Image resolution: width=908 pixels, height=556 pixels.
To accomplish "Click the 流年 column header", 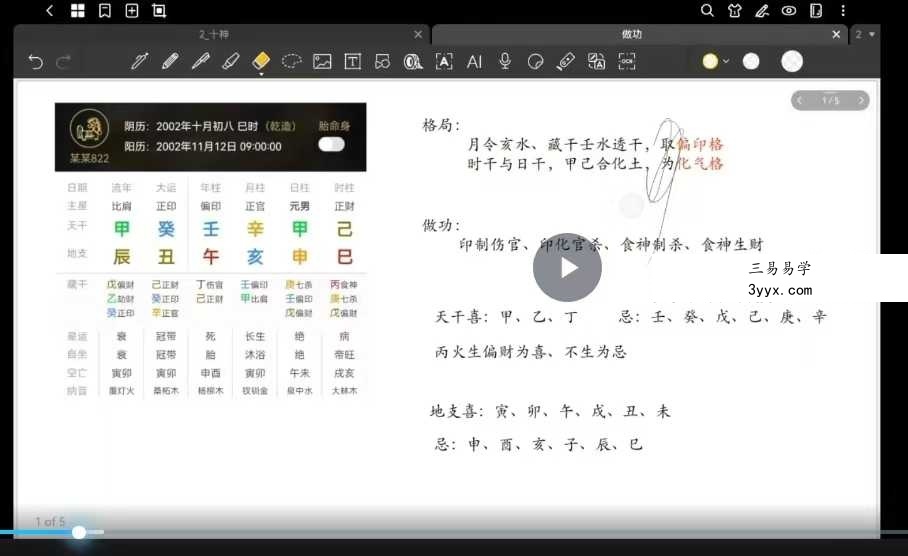I will [122, 188].
